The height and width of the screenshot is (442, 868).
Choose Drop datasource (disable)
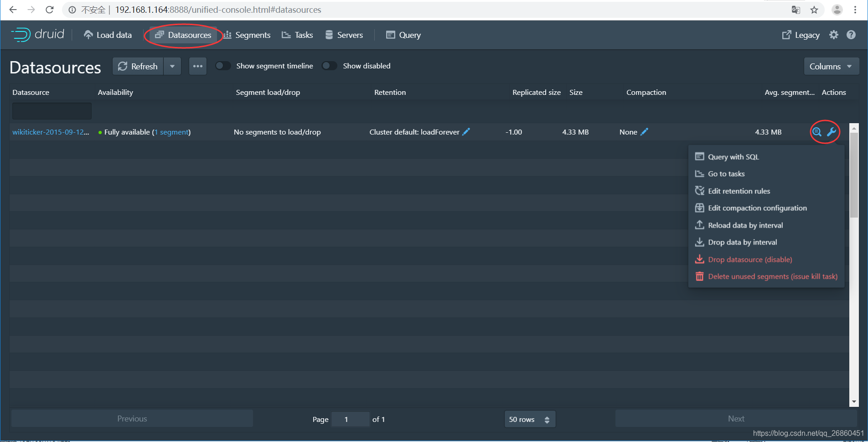(766, 260)
